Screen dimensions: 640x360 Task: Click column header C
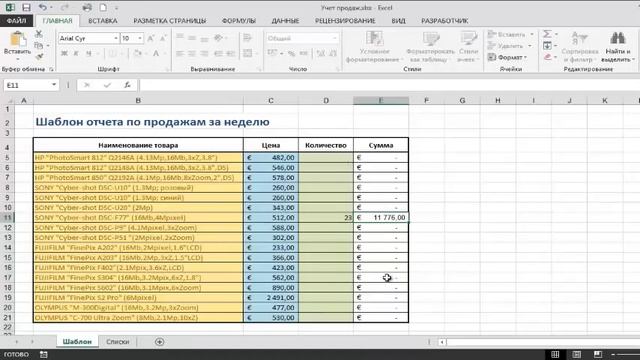271,100
